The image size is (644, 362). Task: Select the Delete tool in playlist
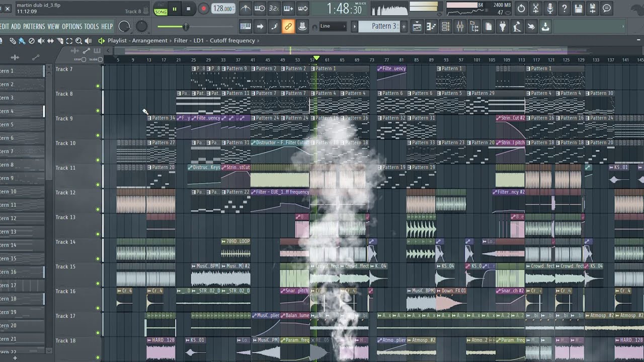[32, 41]
